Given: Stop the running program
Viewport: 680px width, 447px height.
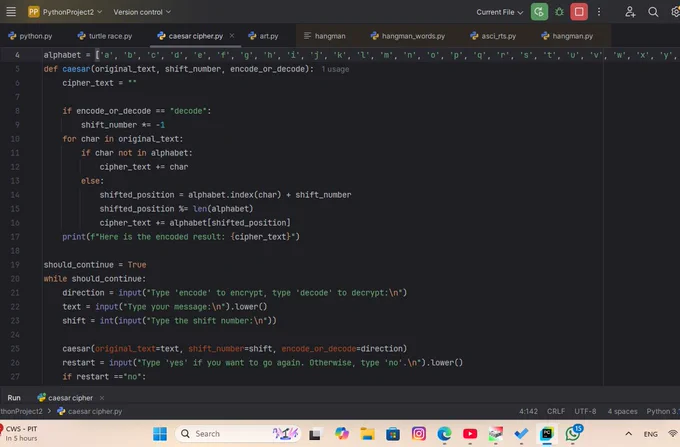Looking at the screenshot, I should 579,12.
